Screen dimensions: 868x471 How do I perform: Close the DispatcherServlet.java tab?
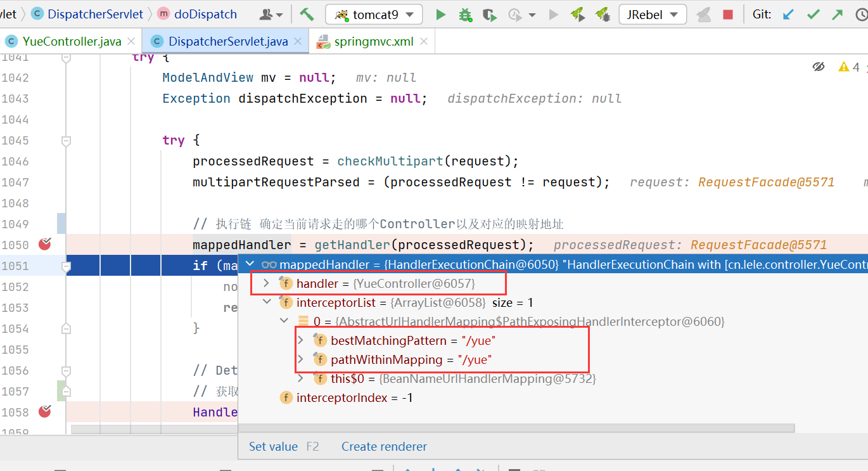pyautogui.click(x=298, y=42)
